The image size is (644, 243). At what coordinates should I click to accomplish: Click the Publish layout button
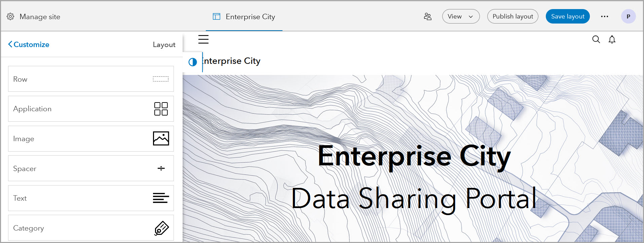click(x=513, y=16)
